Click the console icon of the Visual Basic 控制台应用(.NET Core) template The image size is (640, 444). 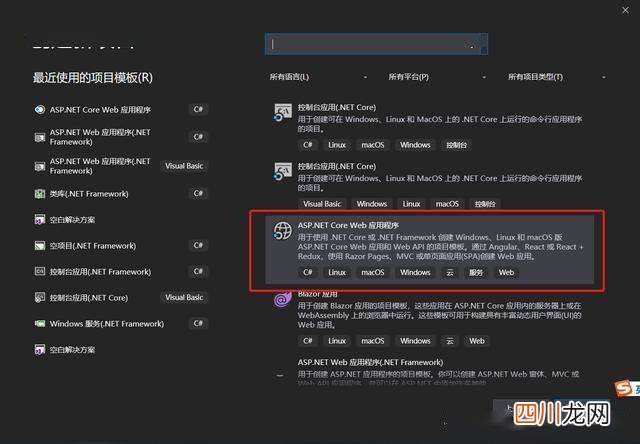(x=282, y=172)
